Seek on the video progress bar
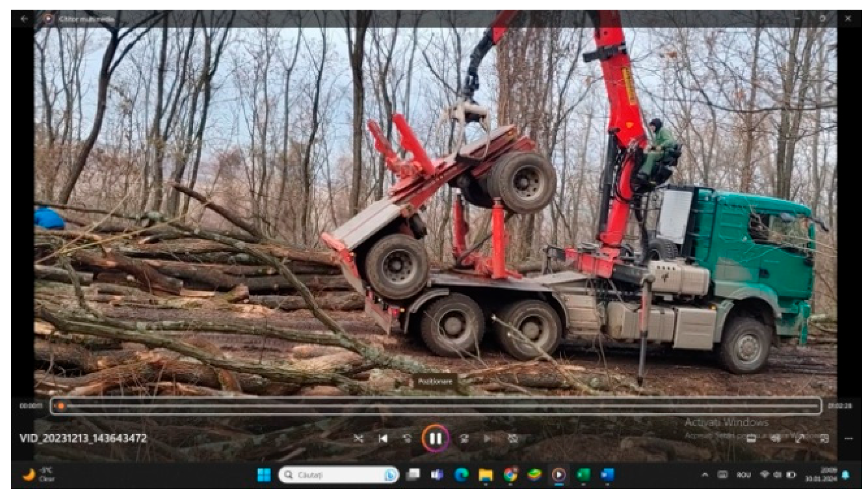The width and height of the screenshot is (868, 499). click(x=435, y=406)
